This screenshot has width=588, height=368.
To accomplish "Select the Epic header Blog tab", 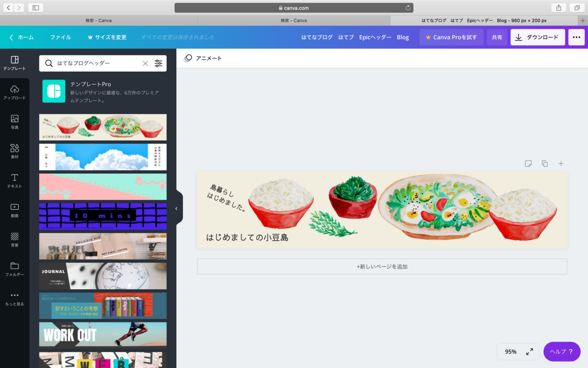I will pyautogui.click(x=484, y=21).
